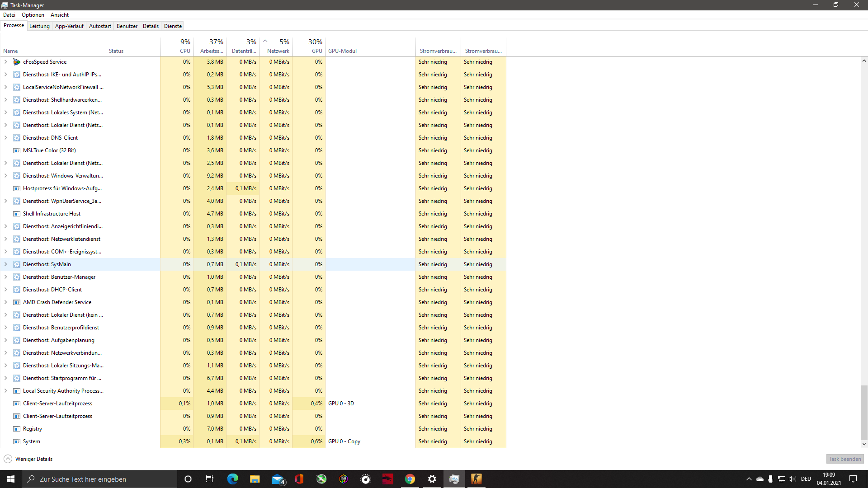Screen dimensions: 868x488
Task: Expand the Diensthost: SysMain process row
Action: pyautogui.click(x=6, y=264)
